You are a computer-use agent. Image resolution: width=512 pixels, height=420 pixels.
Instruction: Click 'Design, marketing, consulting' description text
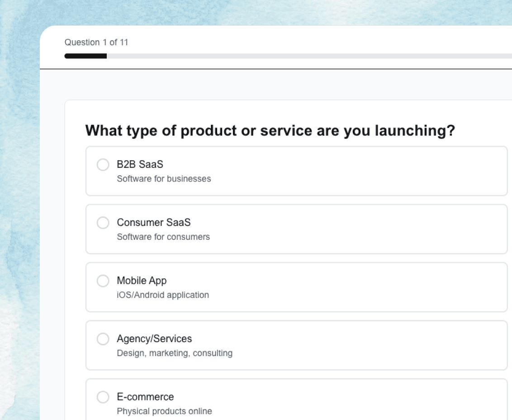(x=175, y=353)
